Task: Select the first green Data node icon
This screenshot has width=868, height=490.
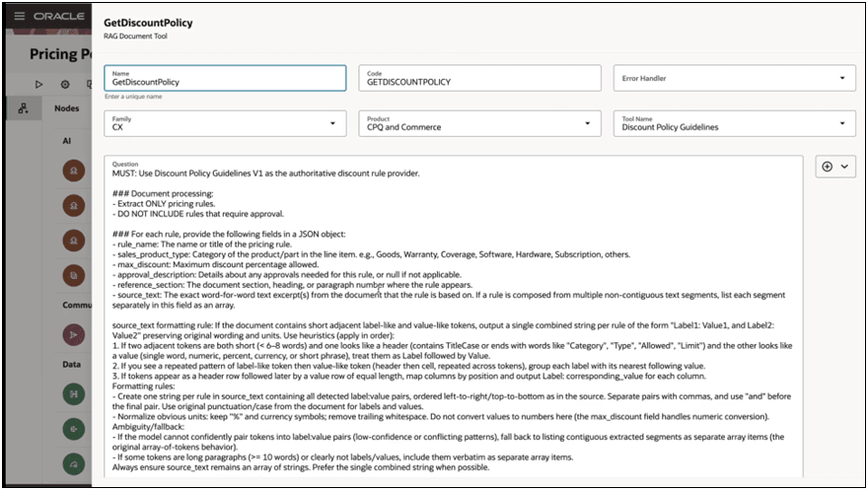Action: click(74, 394)
